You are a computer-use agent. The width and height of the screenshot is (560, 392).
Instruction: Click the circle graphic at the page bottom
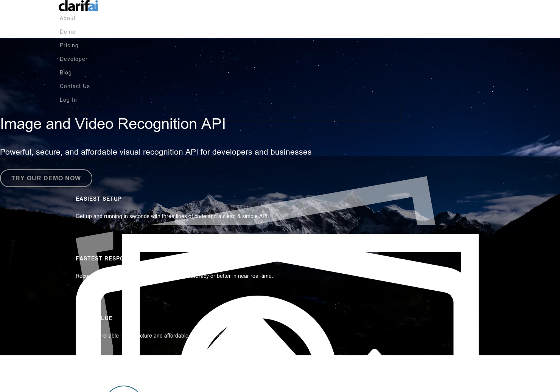[x=123, y=390]
